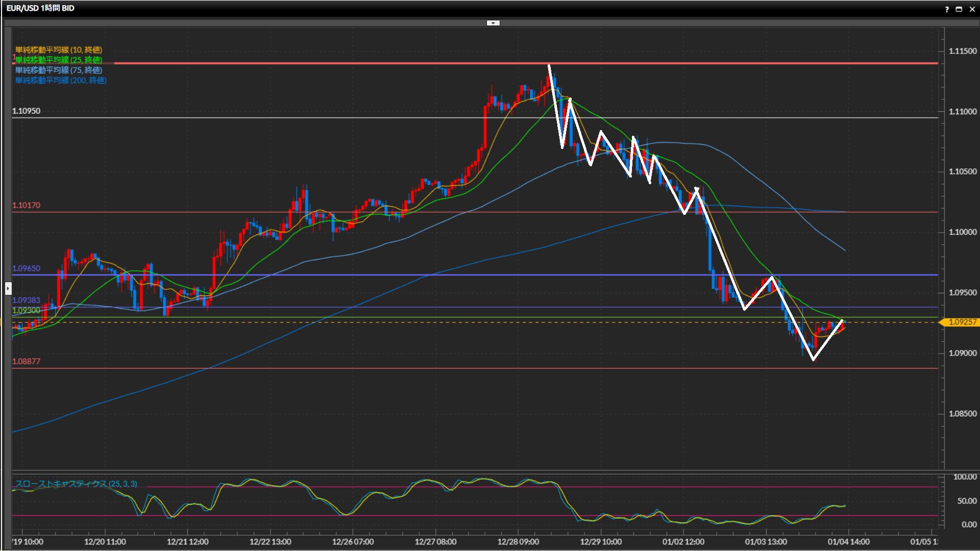The width and height of the screenshot is (980, 551).
Task: Select the 75-period moving average label
Action: click(58, 70)
